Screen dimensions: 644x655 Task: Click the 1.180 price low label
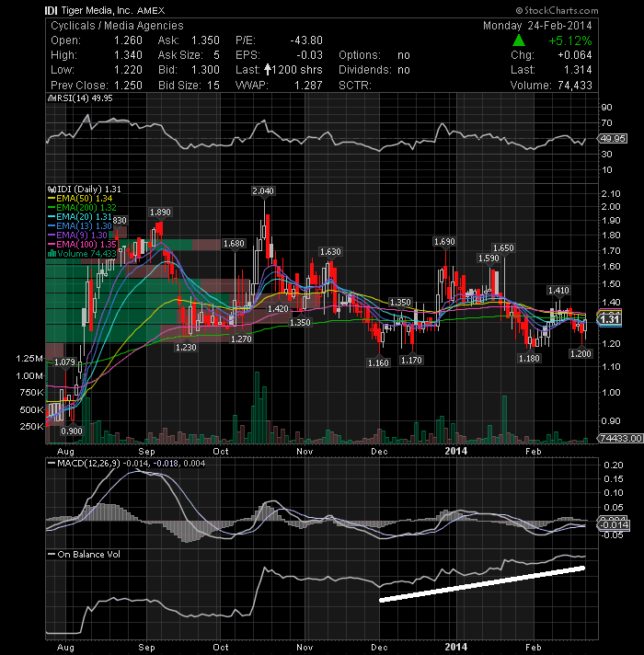[529, 359]
